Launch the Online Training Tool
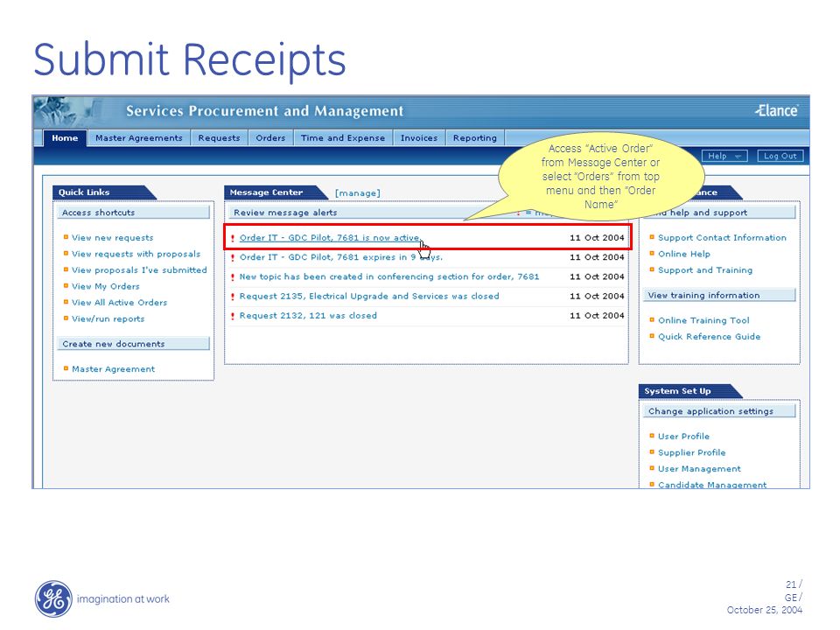The width and height of the screenshot is (840, 630). click(x=703, y=320)
